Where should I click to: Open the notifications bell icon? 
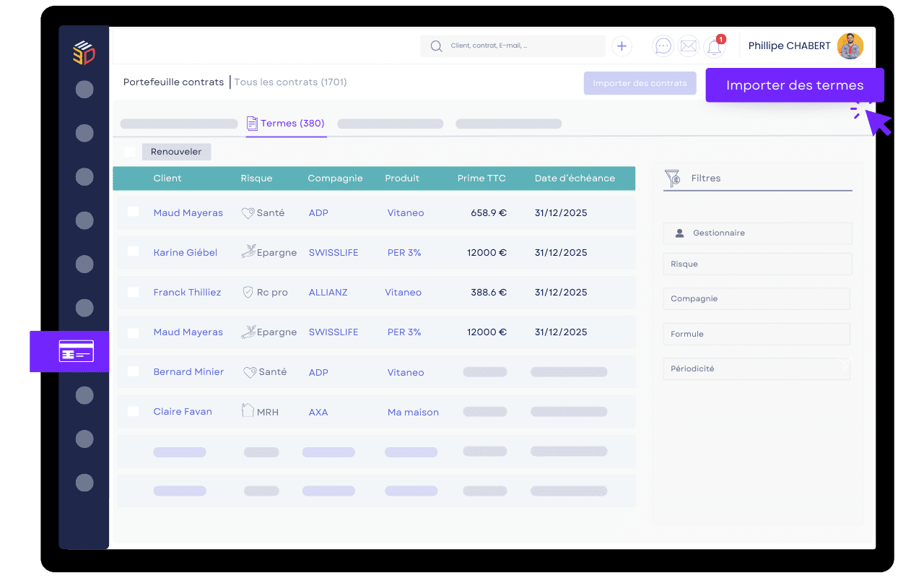714,46
